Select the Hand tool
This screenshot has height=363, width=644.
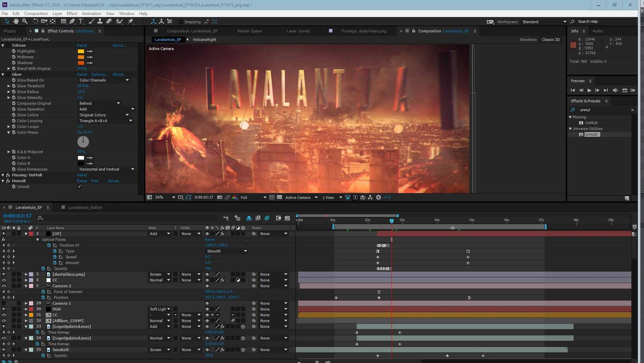(16, 21)
